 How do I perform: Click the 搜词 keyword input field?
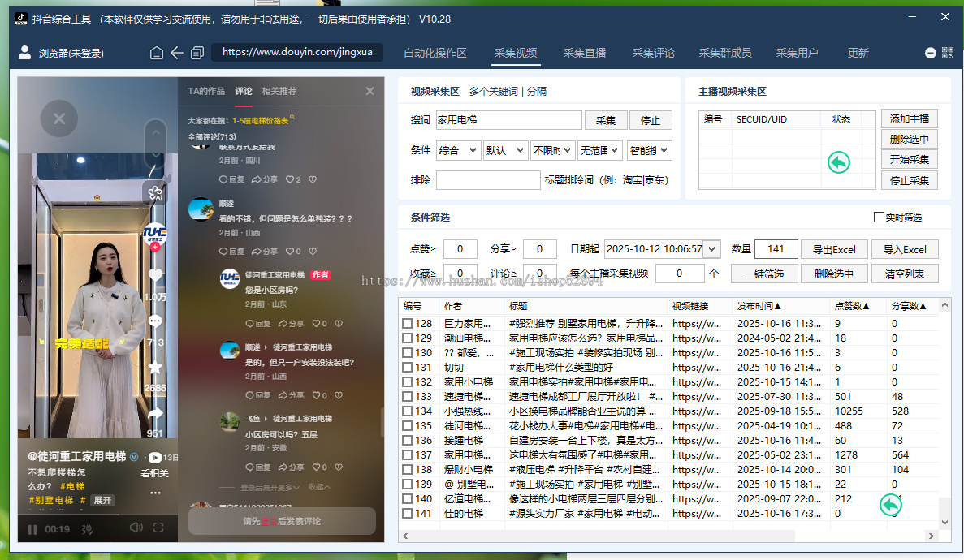tap(508, 120)
